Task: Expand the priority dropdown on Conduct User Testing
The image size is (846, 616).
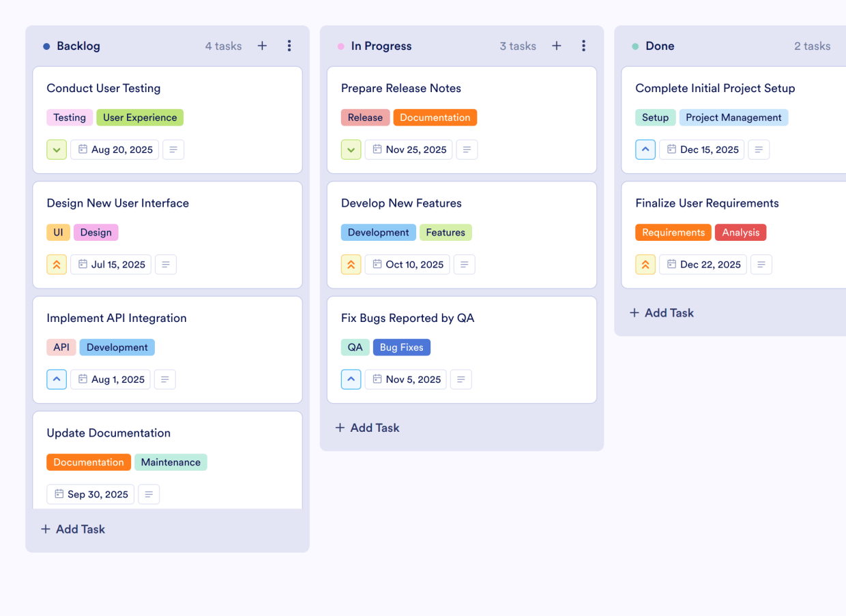Action: point(57,149)
